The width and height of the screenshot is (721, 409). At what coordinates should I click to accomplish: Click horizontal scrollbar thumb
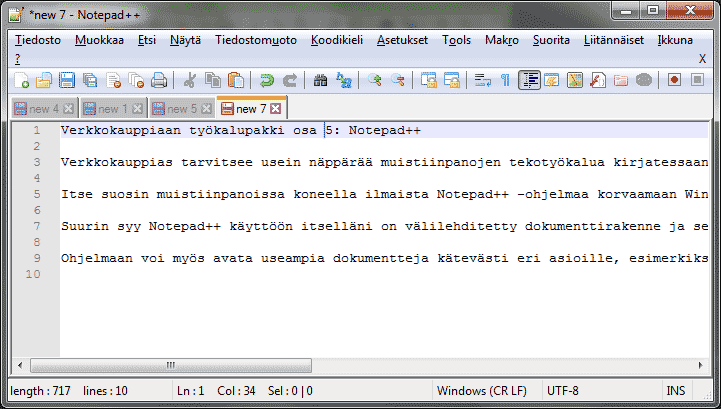pyautogui.click(x=171, y=365)
